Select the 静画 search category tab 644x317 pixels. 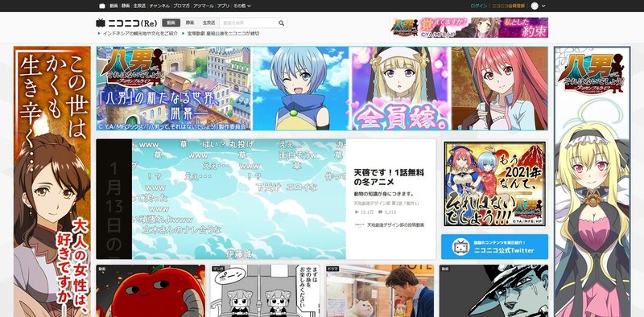190,23
